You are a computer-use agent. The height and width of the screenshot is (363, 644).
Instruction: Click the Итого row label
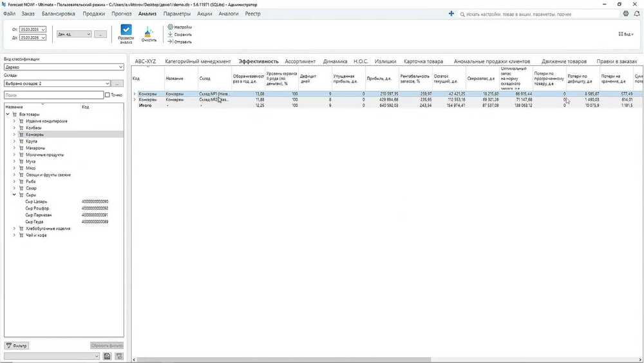point(145,106)
